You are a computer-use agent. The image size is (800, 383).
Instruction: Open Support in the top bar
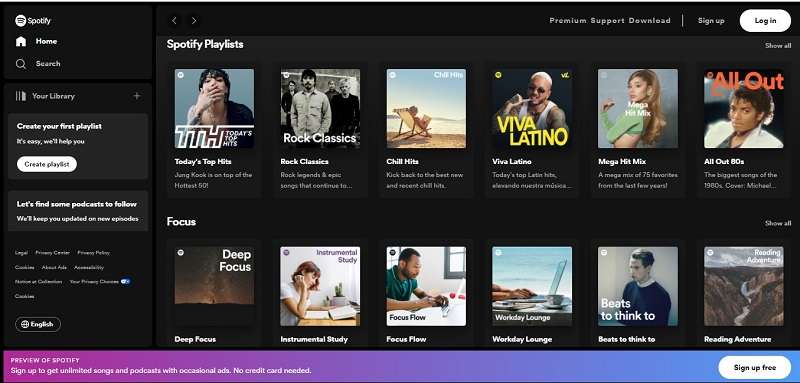click(x=608, y=21)
